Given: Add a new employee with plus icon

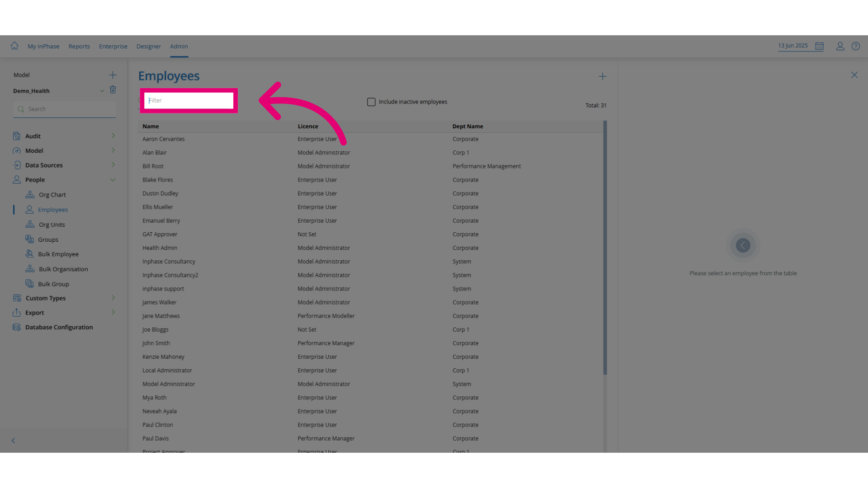Looking at the screenshot, I should click(x=603, y=76).
